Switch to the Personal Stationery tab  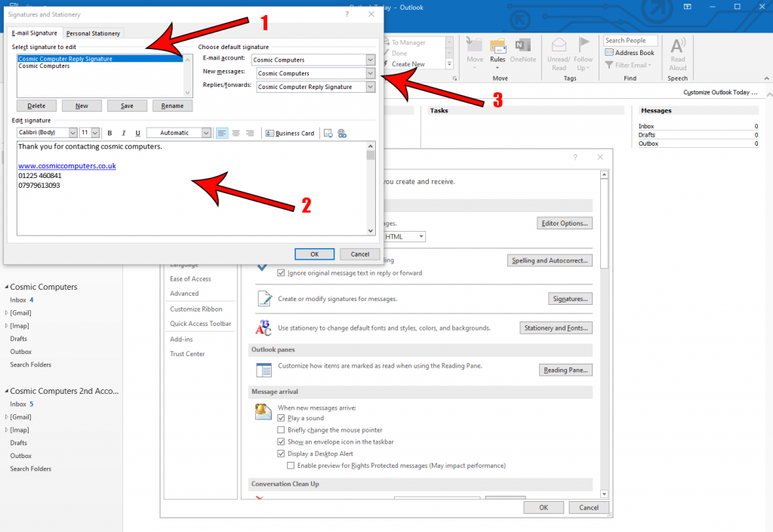click(93, 33)
